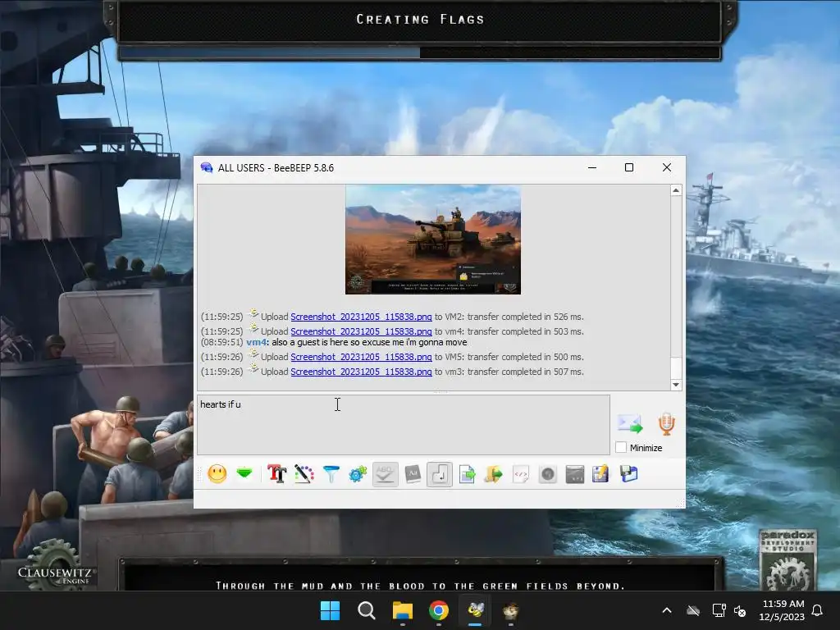Open Screenshot link sent to VM2
This screenshot has height=630, width=840.
(361, 317)
